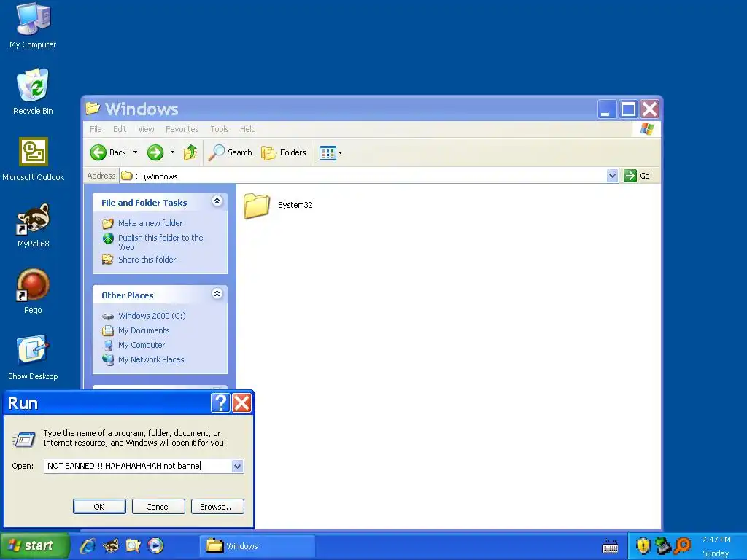Select the Microsoft Outlook desktop icon
This screenshot has width=747, height=560.
33,159
